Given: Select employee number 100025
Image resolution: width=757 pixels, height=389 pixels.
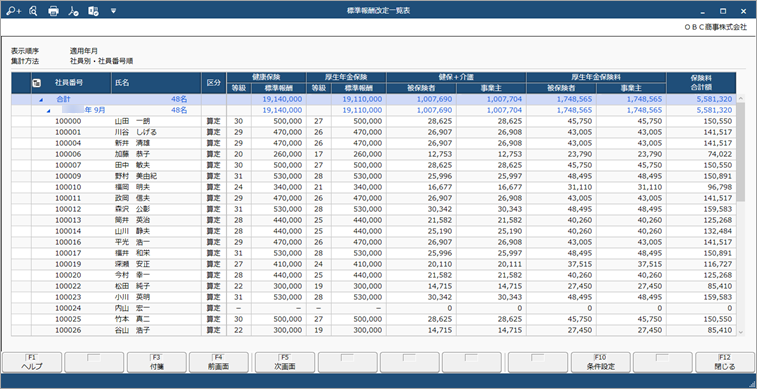Looking at the screenshot, I should (68, 320).
